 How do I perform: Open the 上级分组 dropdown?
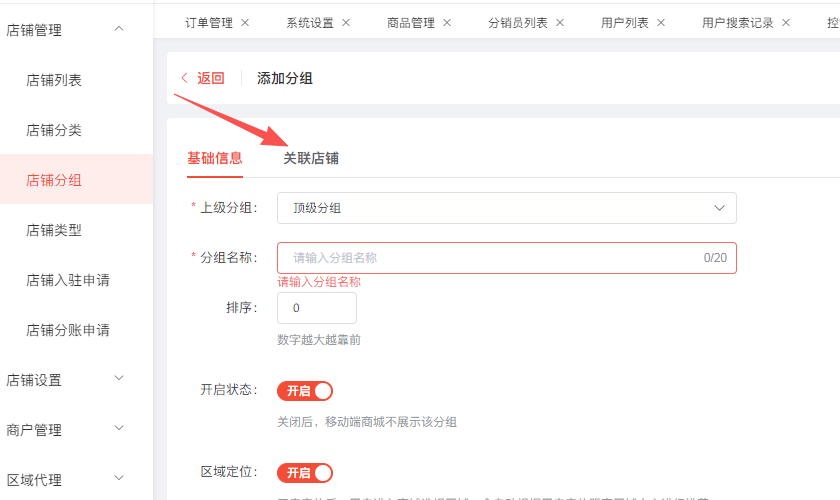coord(506,208)
